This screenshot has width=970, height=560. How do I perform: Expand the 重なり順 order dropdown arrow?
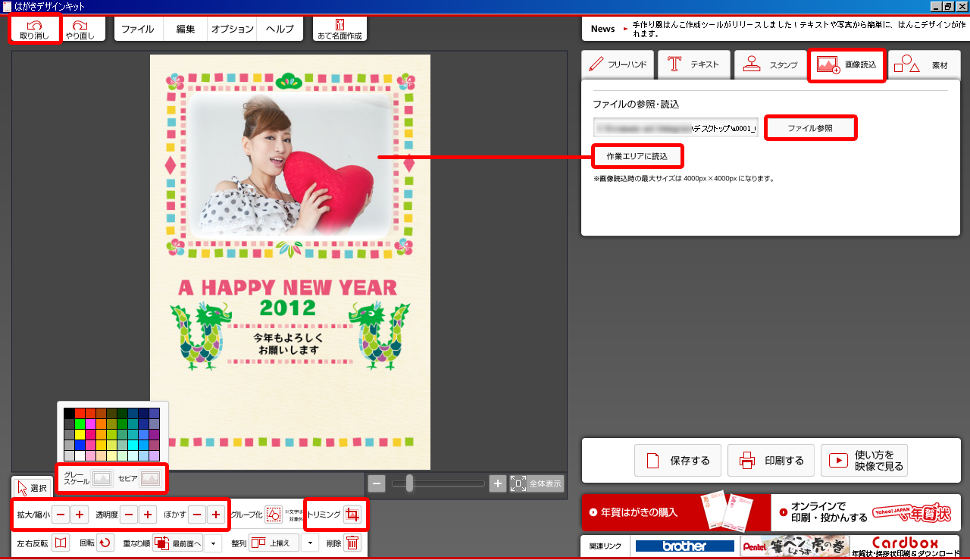[x=213, y=543]
